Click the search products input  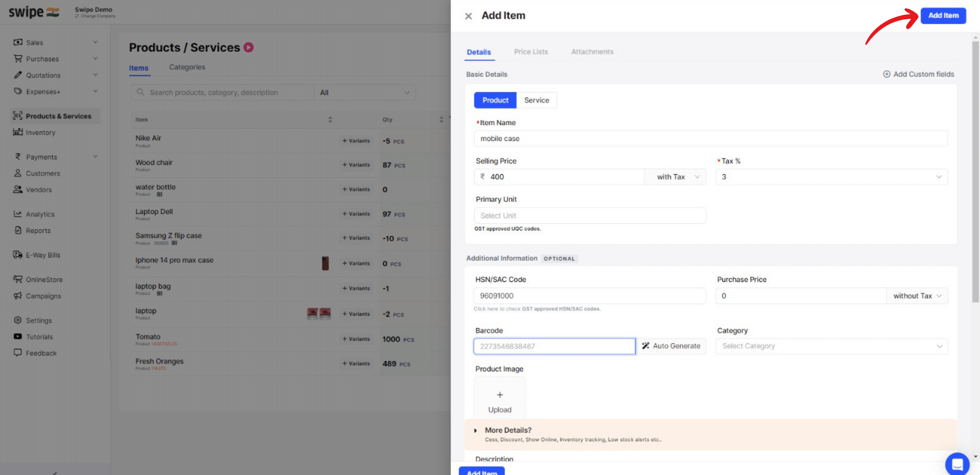tap(223, 92)
